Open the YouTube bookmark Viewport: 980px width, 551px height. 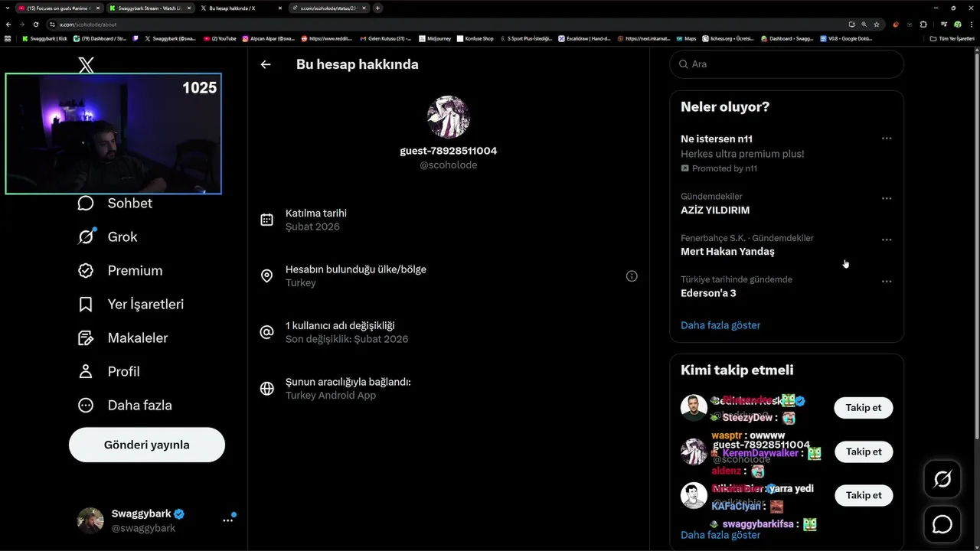(220, 38)
